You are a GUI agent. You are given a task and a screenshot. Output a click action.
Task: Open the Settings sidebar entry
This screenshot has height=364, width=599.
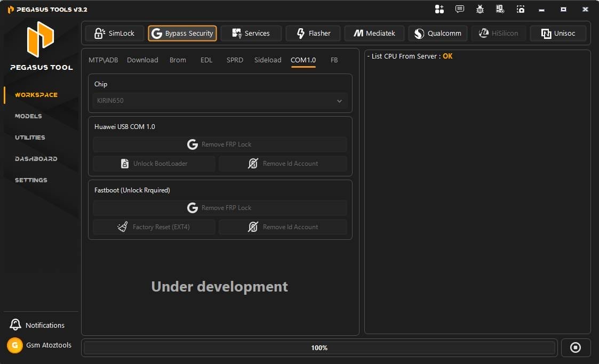[x=31, y=180]
